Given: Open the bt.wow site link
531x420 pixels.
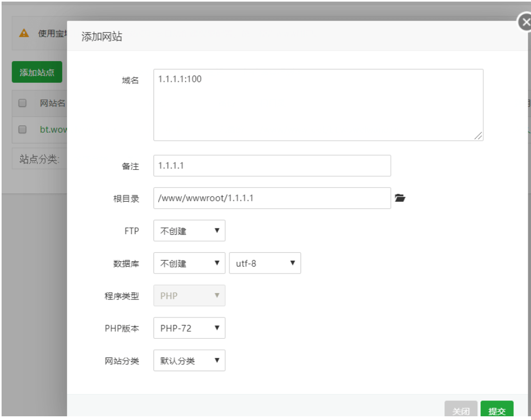Looking at the screenshot, I should [53, 129].
